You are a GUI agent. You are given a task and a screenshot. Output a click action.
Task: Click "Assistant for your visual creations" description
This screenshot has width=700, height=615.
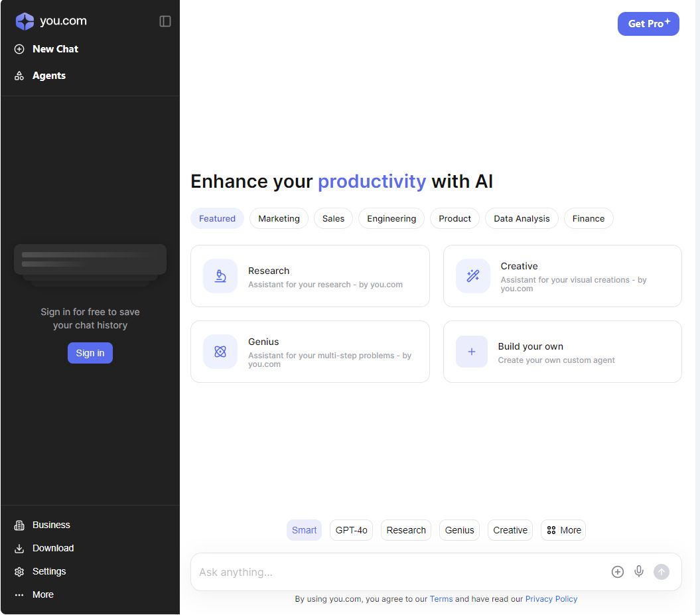pos(573,284)
